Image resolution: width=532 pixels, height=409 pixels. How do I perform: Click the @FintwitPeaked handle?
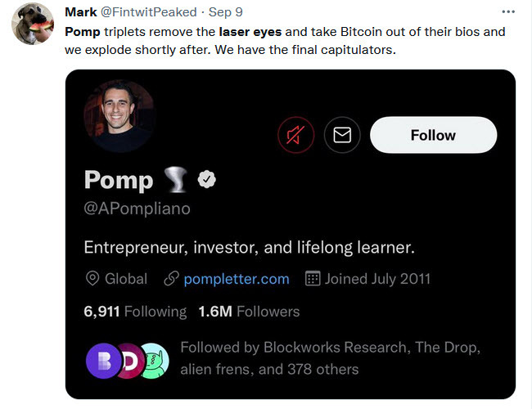149,12
